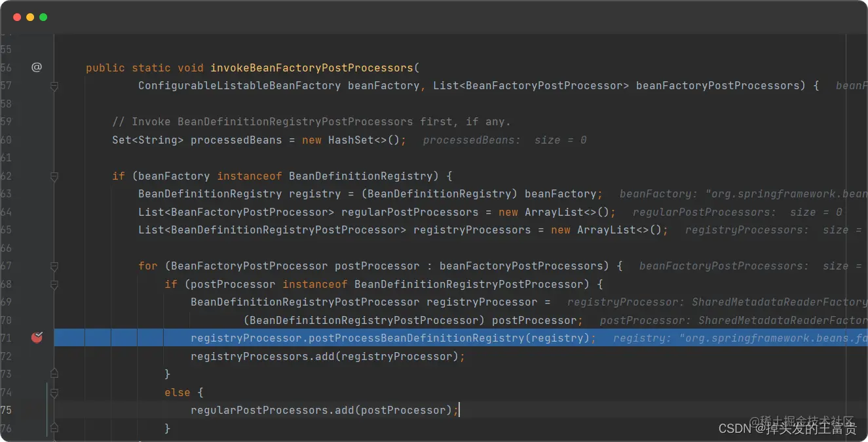
Task: Click inline hint 'regularPostProcessors: size = 0'
Action: (738, 212)
